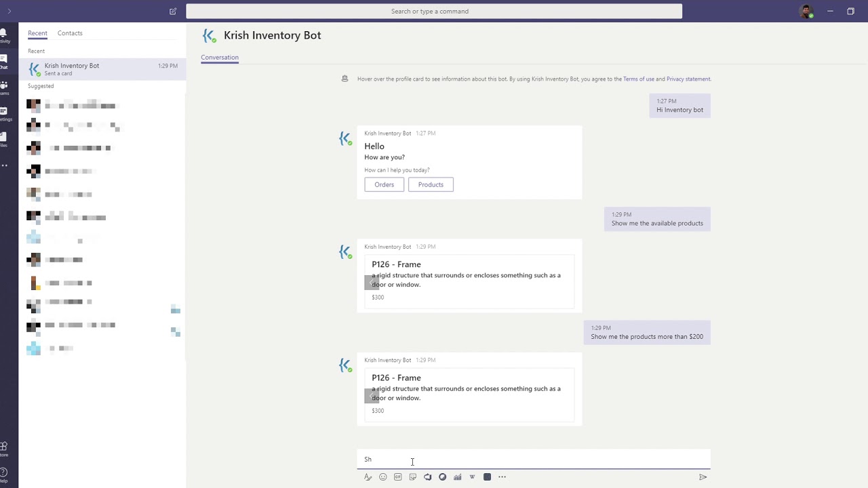The height and width of the screenshot is (488, 868).
Task: Open the Store icon in sidebar
Action: pos(3,449)
